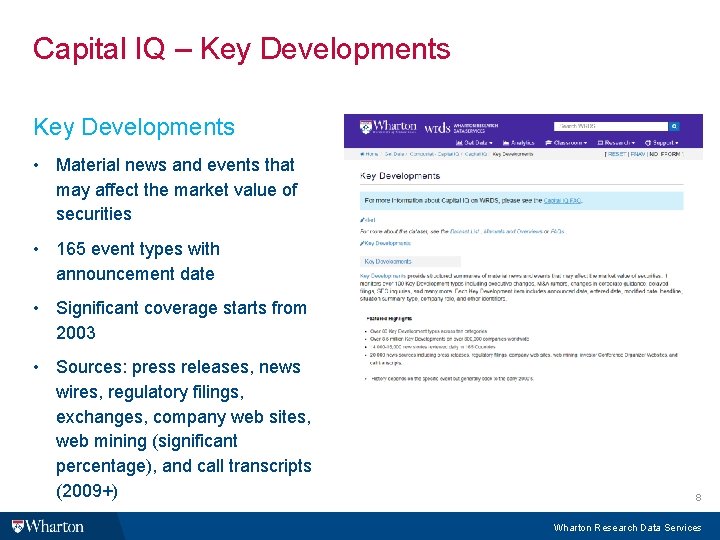Open the Manuals and Overviews link
720x540 pixels.
point(512,232)
